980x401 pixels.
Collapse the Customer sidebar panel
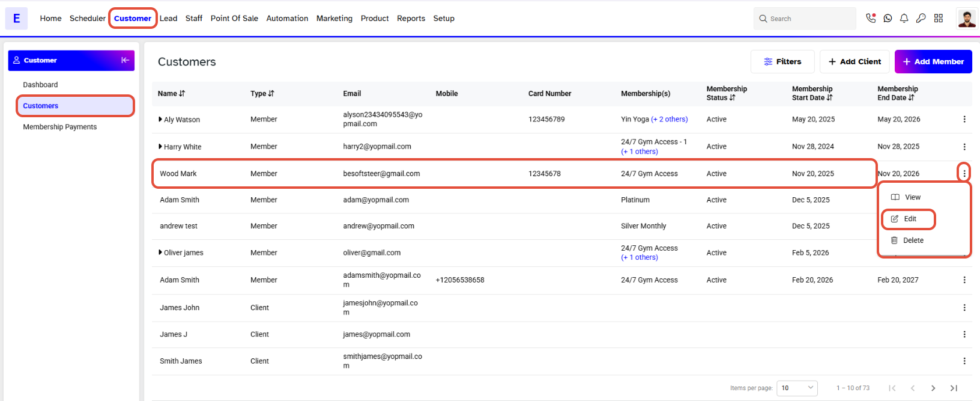125,60
